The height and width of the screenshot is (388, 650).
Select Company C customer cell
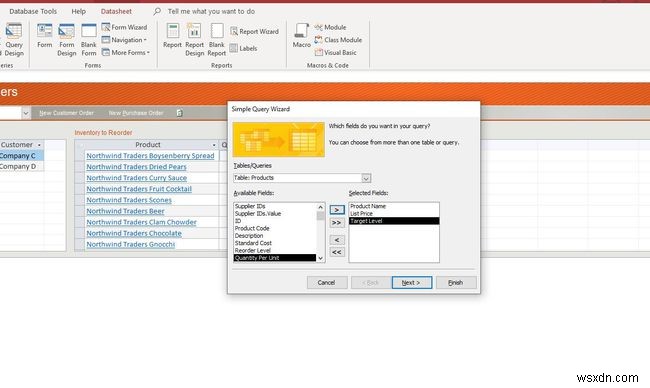coord(22,156)
